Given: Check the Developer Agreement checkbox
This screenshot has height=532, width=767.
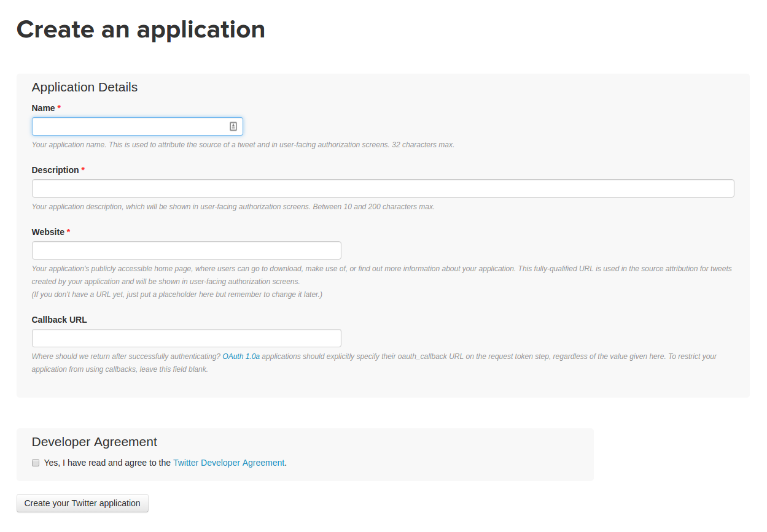Looking at the screenshot, I should [36, 463].
